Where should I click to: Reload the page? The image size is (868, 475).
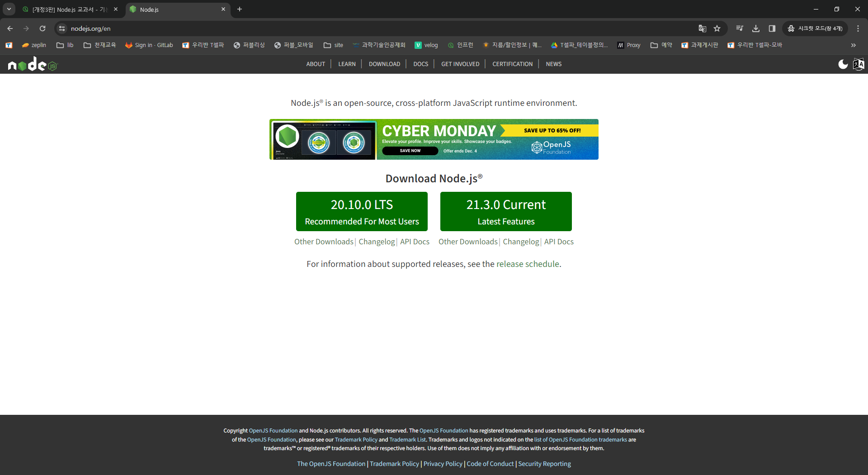[42, 28]
